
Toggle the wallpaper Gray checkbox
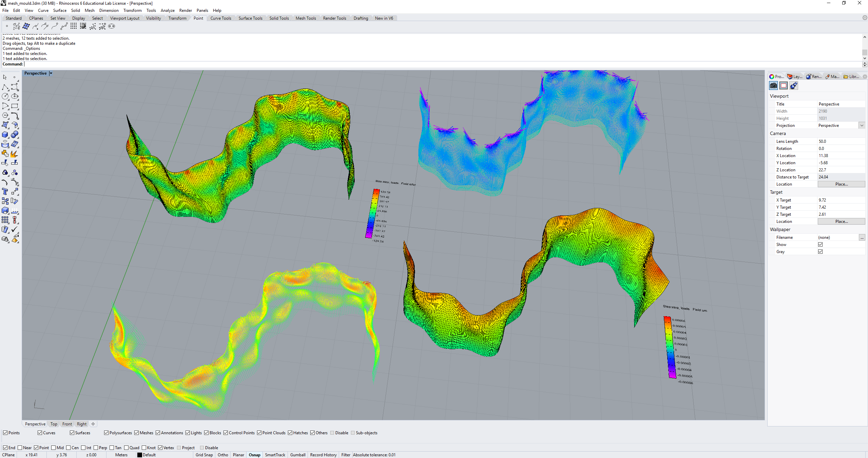click(820, 252)
